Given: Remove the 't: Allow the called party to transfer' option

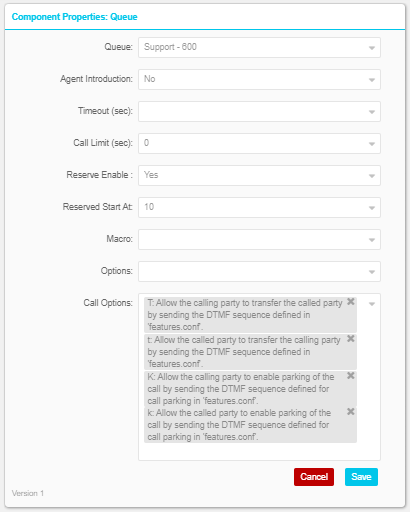Looking at the screenshot, I should [x=351, y=339].
